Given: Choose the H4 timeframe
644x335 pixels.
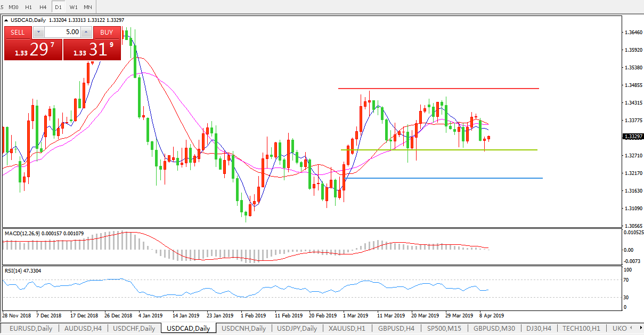Looking at the screenshot, I should click(x=43, y=7).
